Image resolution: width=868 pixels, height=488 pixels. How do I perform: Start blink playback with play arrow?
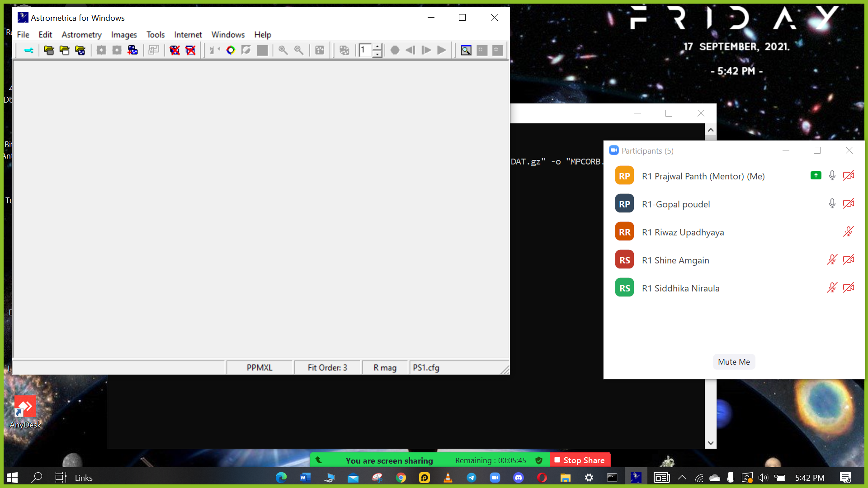click(x=442, y=50)
